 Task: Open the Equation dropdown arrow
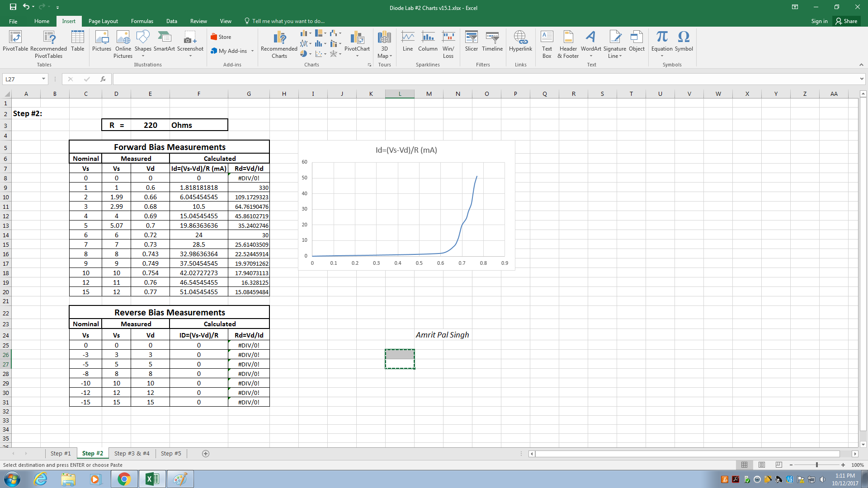[662, 56]
